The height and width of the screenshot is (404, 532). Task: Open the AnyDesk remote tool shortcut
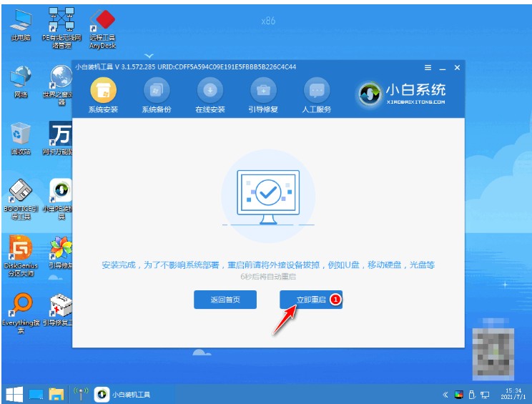pyautogui.click(x=103, y=29)
